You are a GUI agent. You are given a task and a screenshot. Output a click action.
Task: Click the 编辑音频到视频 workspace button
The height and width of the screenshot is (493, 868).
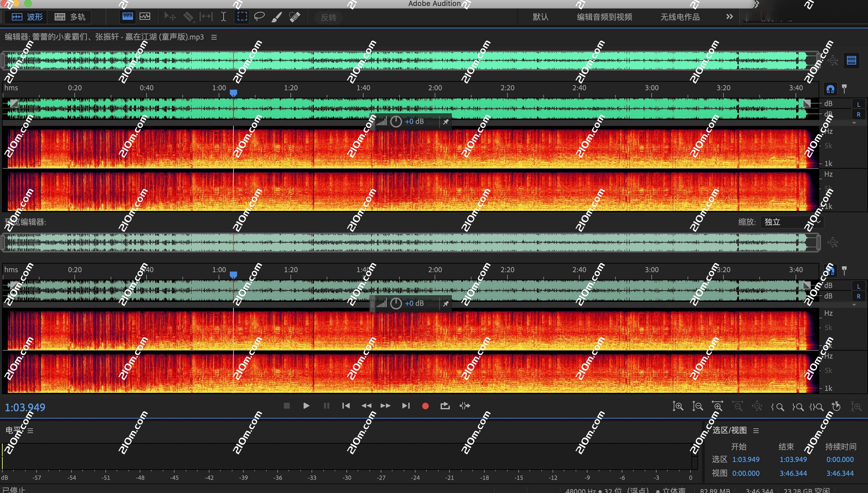[604, 16]
